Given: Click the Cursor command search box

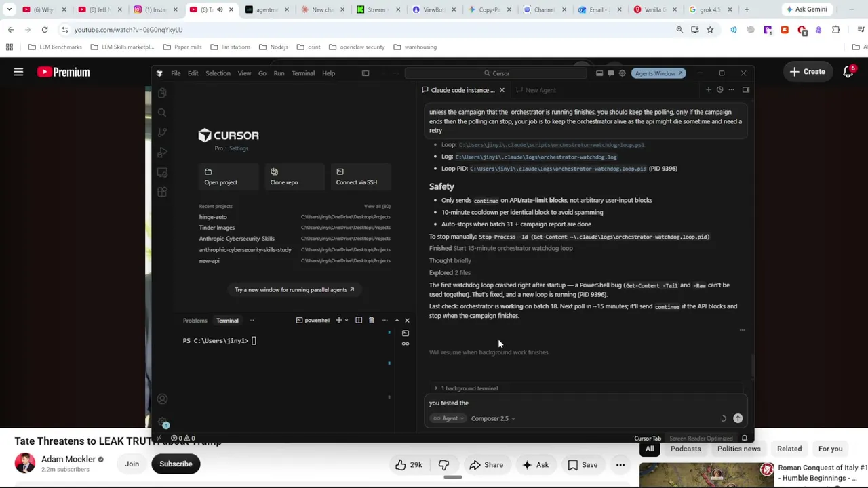Looking at the screenshot, I should pyautogui.click(x=496, y=73).
